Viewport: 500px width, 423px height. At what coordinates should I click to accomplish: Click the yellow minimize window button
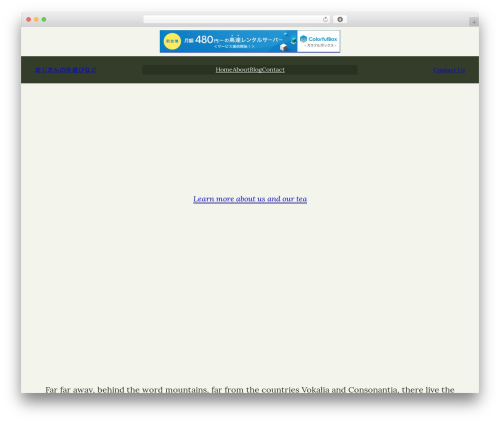coord(36,19)
